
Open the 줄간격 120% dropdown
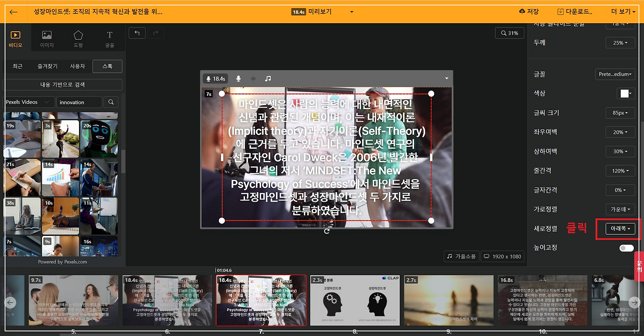620,171
